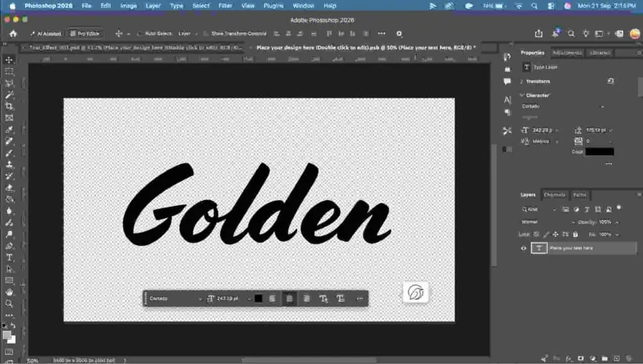Center align text in contextual task bar
The width and height of the screenshot is (643, 364).
(x=289, y=299)
